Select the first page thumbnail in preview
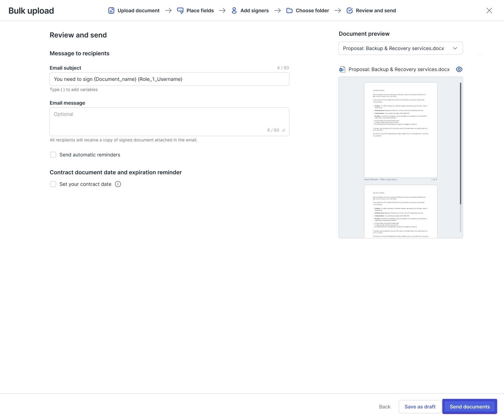This screenshot has width=504, height=420. (x=400, y=130)
